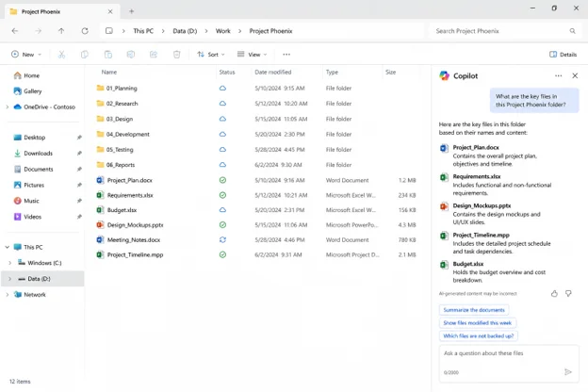Click cloud status icon for Budget.xlsx
Viewport: 588px width, 392px height.
tap(222, 210)
